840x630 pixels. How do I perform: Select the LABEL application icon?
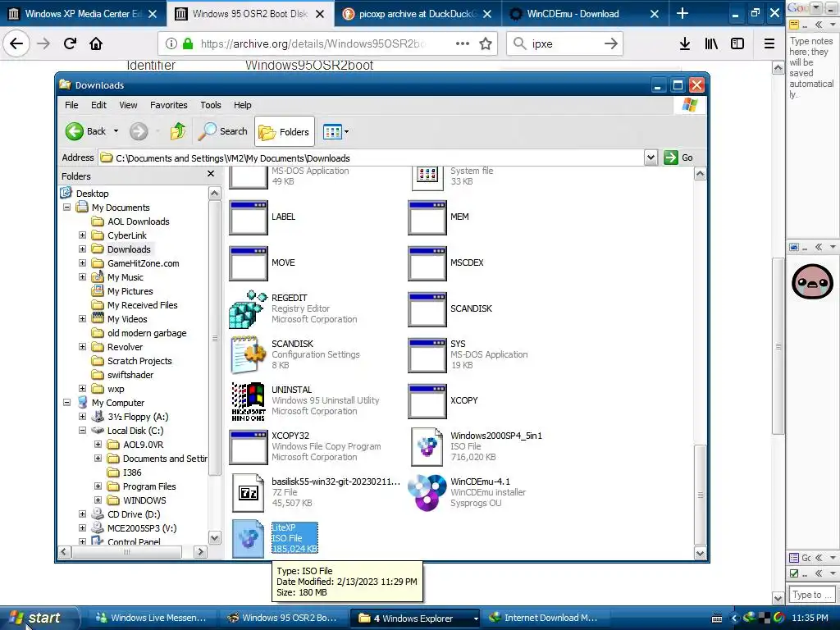tap(249, 217)
